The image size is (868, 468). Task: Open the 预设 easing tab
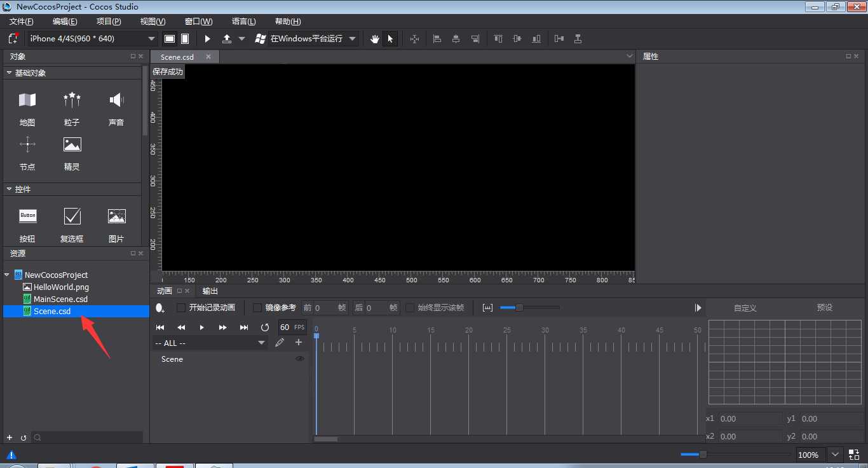pos(825,308)
